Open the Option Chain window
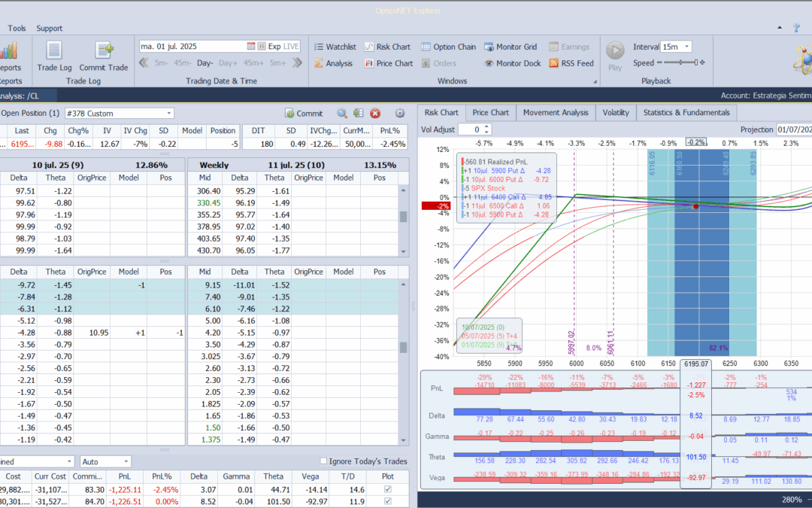Image resolution: width=812 pixels, height=508 pixels. [448, 47]
